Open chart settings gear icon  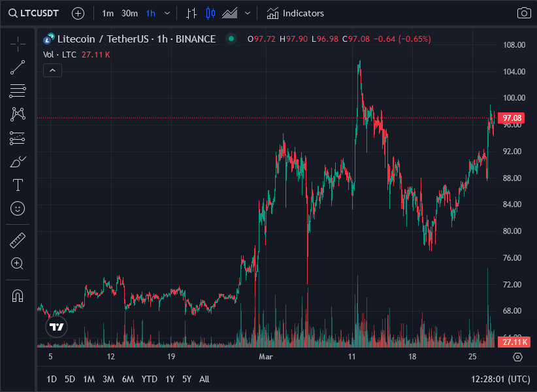pyautogui.click(x=518, y=357)
